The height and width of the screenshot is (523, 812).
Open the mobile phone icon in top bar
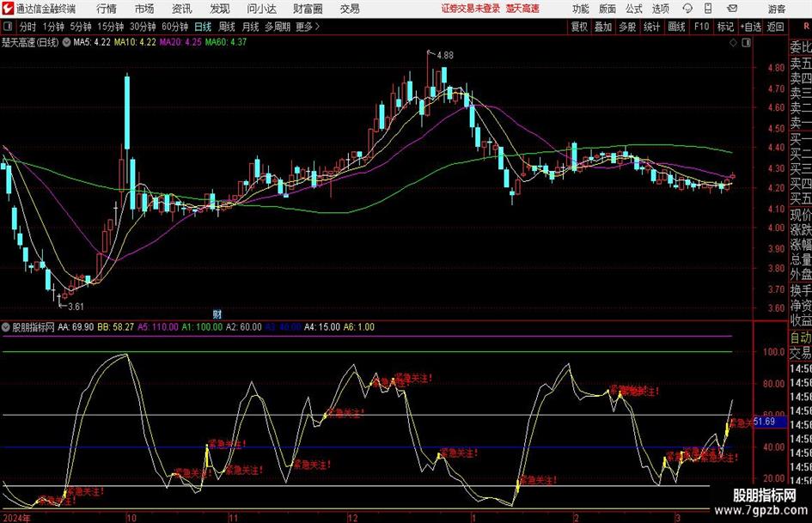708,9
